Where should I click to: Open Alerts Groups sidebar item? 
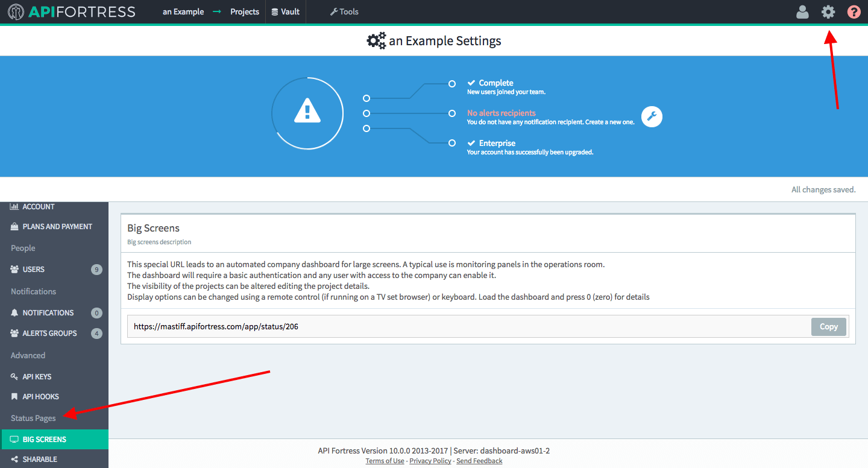click(54, 334)
